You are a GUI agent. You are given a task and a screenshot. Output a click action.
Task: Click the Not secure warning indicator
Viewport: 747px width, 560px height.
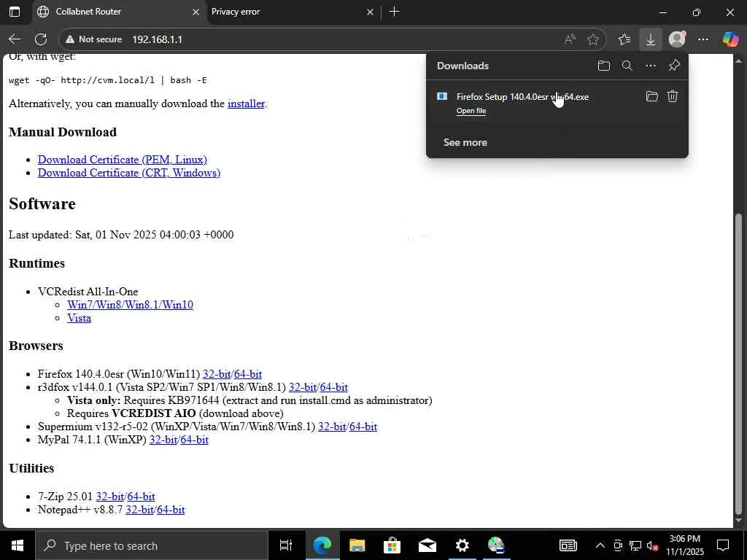[94, 39]
